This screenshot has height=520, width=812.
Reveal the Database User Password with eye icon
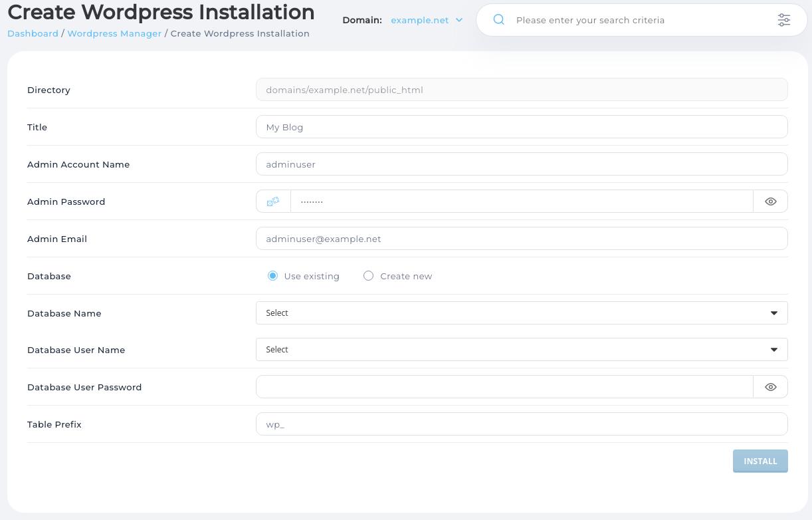770,386
